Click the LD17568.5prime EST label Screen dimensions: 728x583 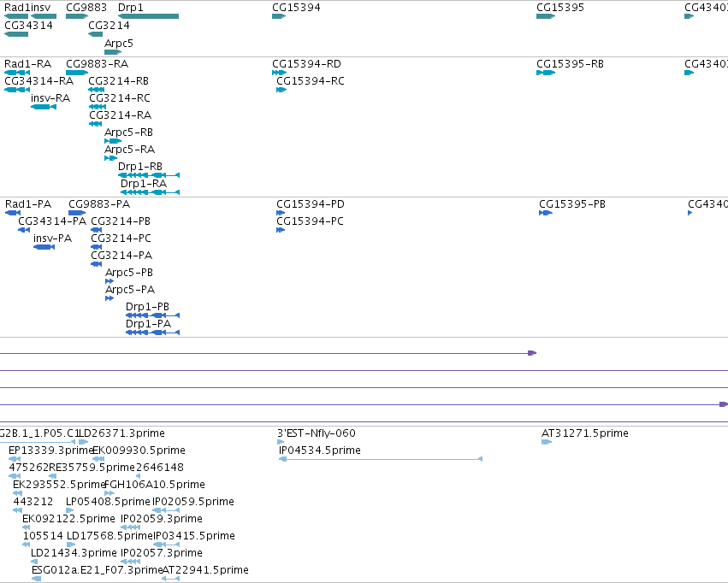click(x=110, y=536)
